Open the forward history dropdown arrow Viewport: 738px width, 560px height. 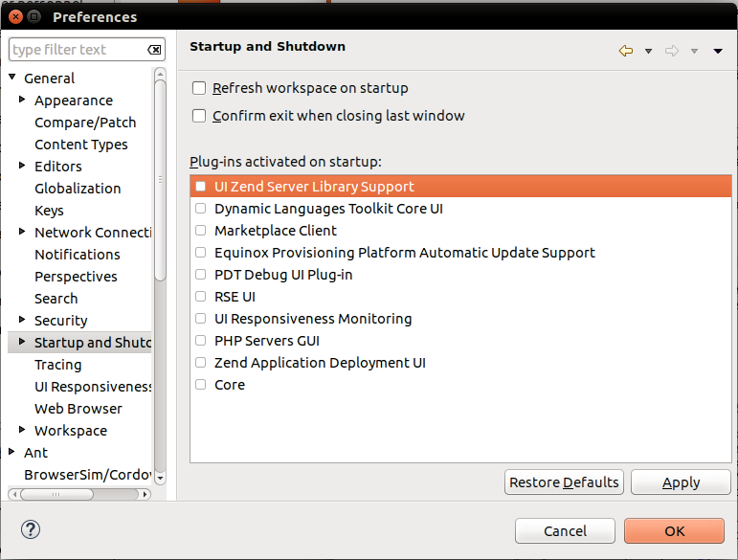click(694, 51)
